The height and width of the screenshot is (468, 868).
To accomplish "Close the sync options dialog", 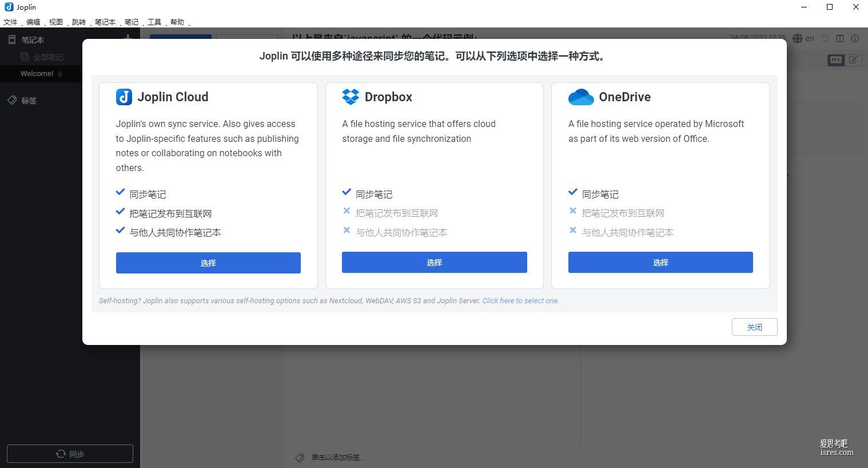I will pos(754,327).
